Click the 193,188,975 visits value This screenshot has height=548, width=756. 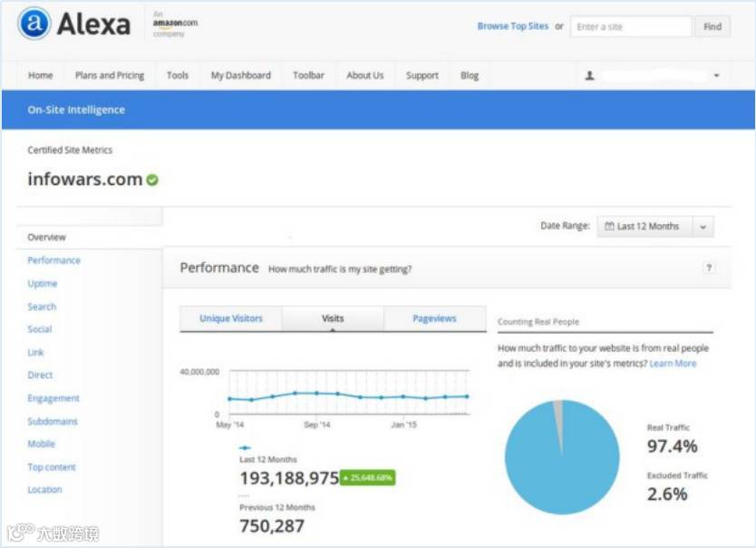[289, 478]
